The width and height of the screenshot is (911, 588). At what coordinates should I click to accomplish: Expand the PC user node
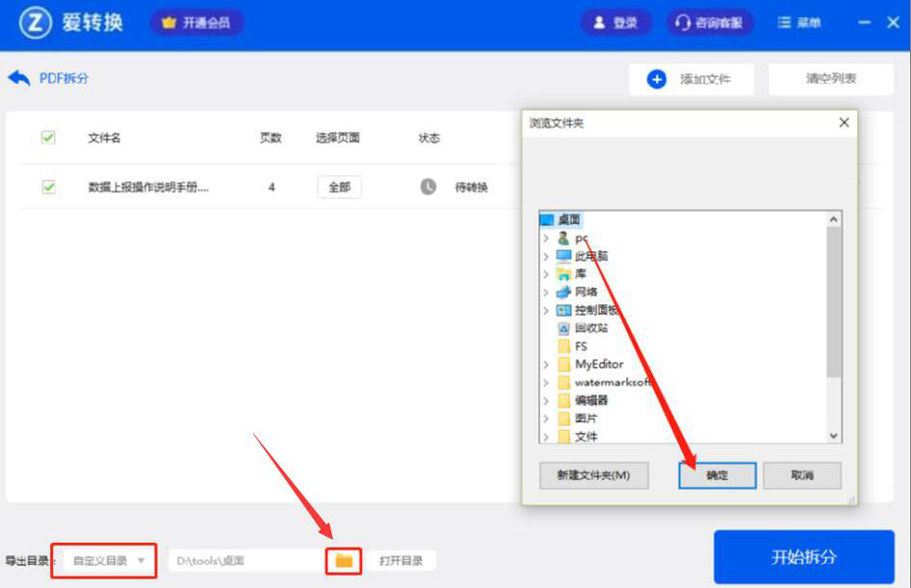546,239
